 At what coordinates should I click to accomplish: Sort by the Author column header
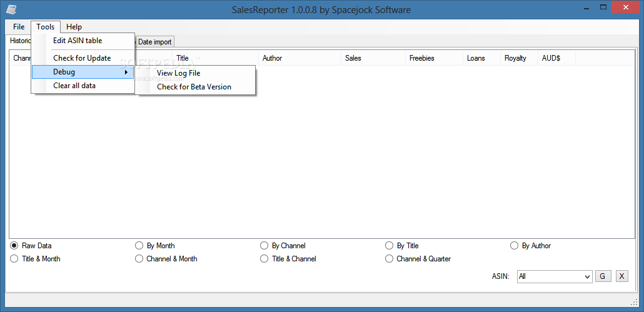click(x=300, y=58)
